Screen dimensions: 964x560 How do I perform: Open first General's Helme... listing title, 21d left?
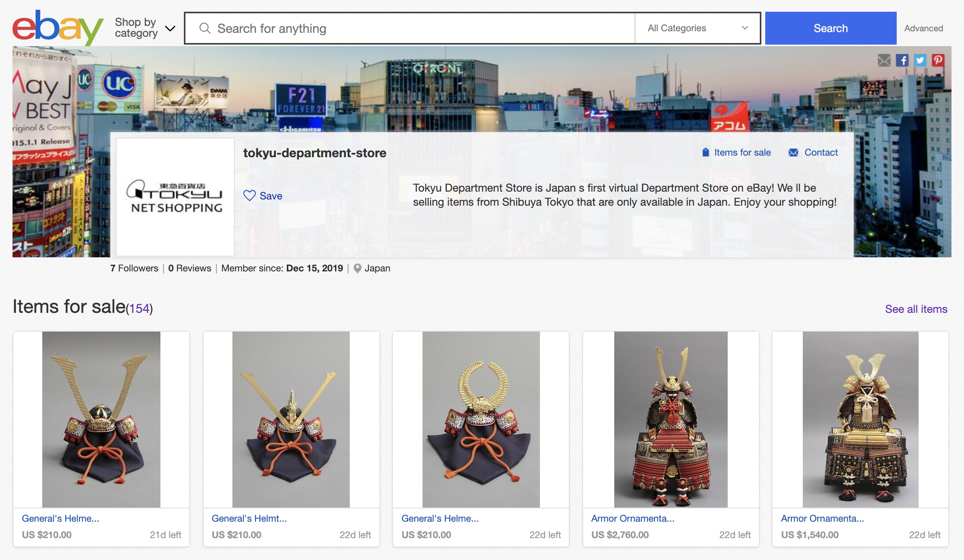coord(61,519)
